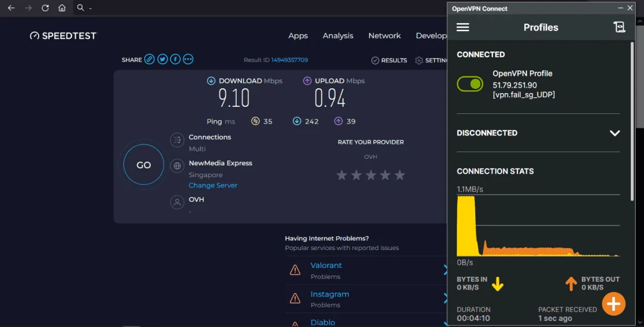This screenshot has height=327, width=644.
Task: Toggle off the OpenVPN Profile connection switch
Action: point(470,84)
